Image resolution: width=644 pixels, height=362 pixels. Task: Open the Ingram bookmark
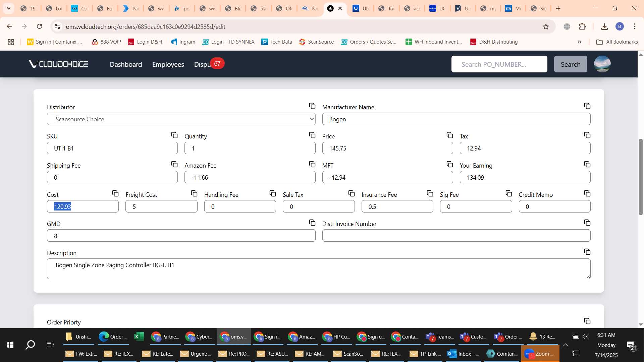coord(183,42)
